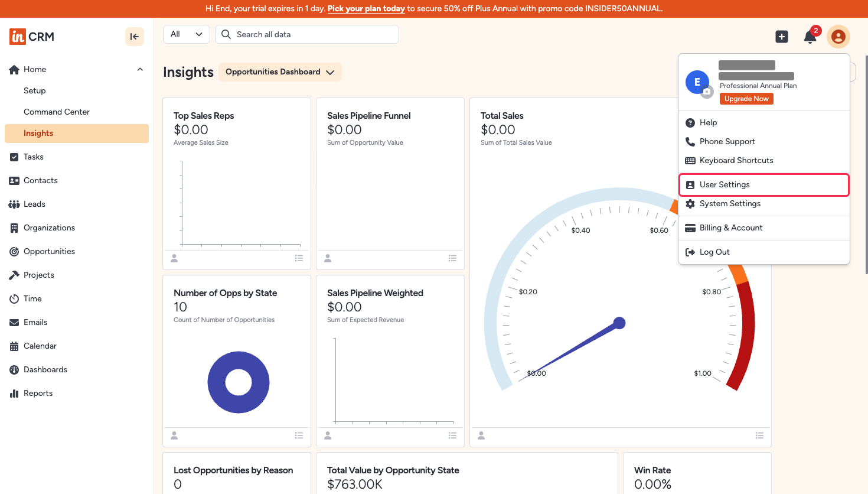The height and width of the screenshot is (494, 868).
Task: Open Reports in the sidebar
Action: (38, 394)
